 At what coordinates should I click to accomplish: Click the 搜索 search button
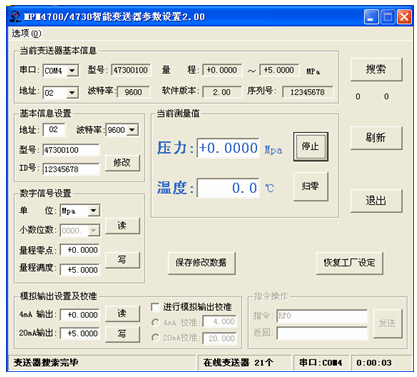[x=376, y=69]
